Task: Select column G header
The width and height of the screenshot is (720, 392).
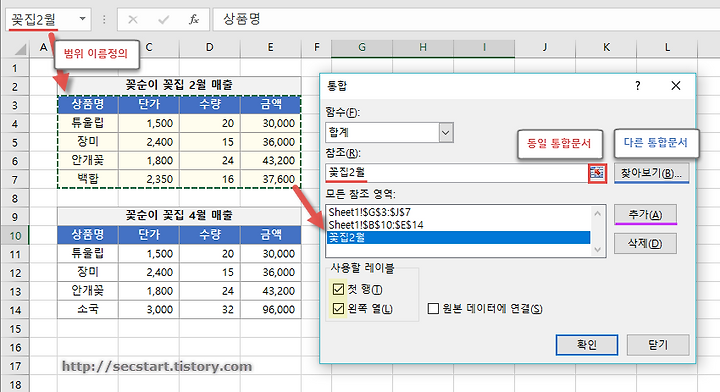Action: pyautogui.click(x=362, y=47)
